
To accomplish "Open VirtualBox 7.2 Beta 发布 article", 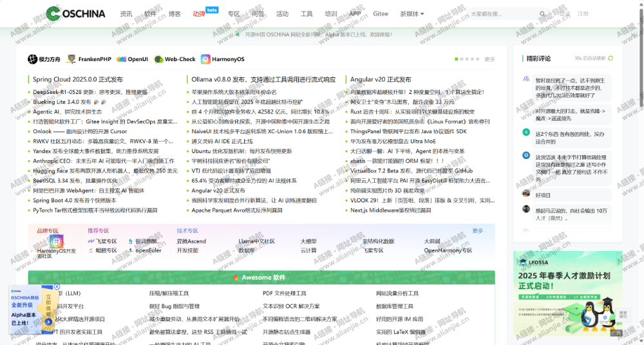I will click(x=411, y=171).
